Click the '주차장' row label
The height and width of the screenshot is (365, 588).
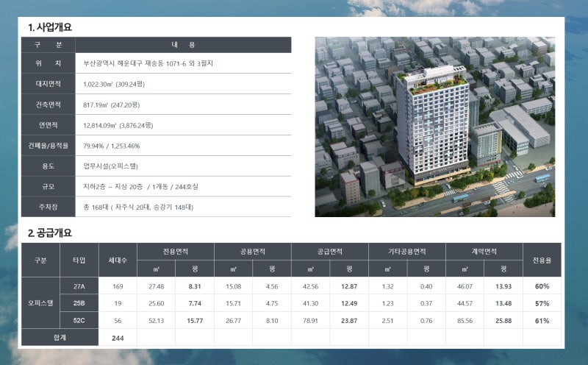49,207
